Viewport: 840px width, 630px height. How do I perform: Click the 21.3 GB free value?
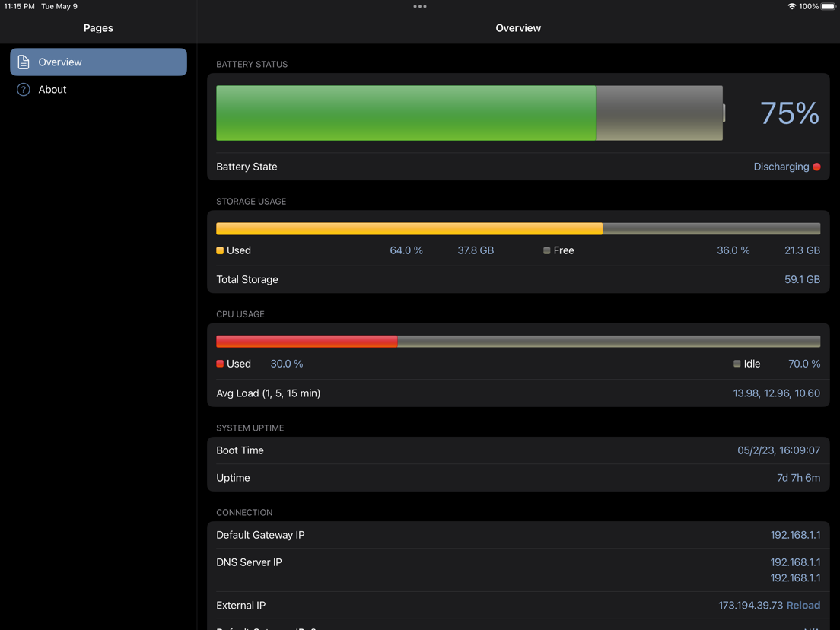click(x=802, y=250)
